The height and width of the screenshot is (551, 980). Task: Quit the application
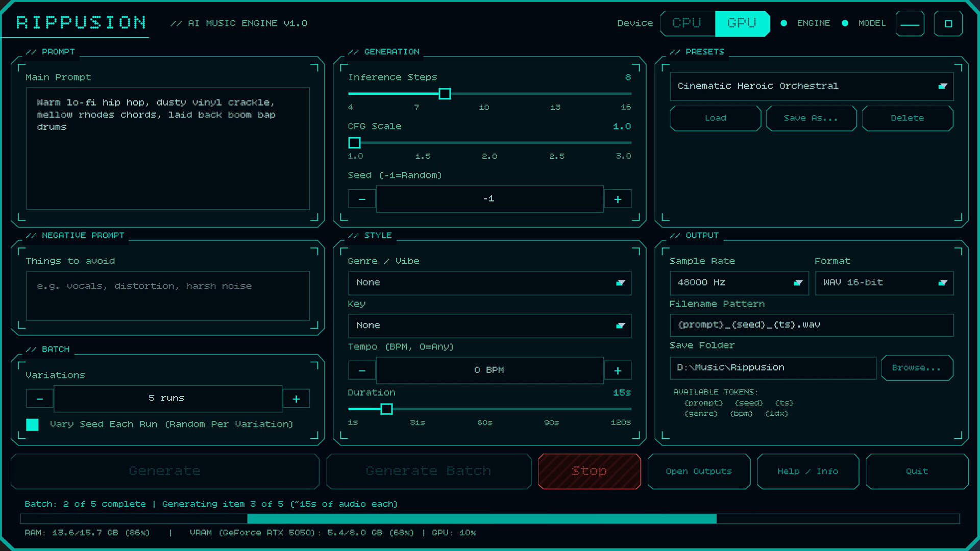click(x=917, y=471)
